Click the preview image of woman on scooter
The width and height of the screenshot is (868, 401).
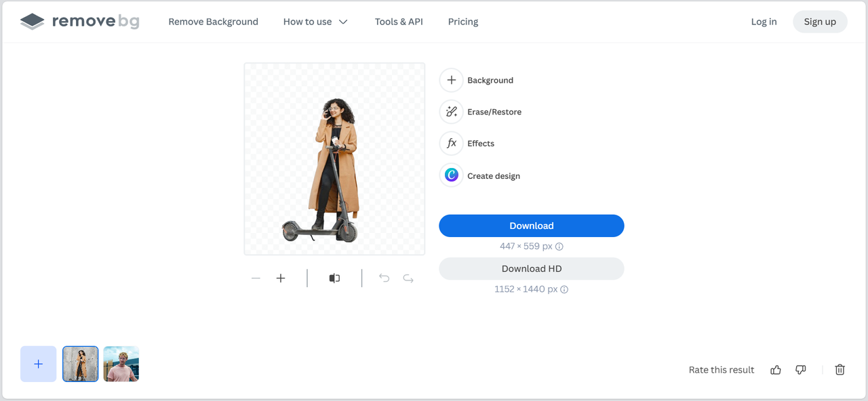(334, 159)
